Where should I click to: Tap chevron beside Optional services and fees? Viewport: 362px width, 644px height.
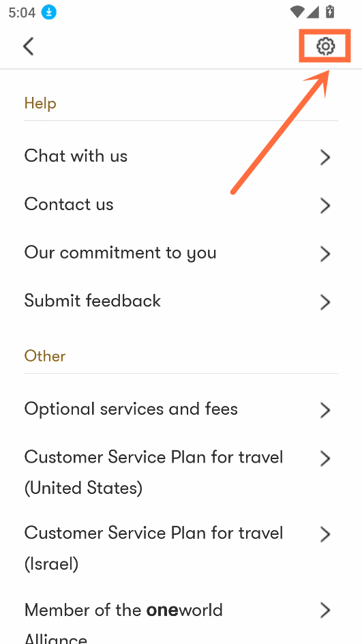click(x=325, y=410)
